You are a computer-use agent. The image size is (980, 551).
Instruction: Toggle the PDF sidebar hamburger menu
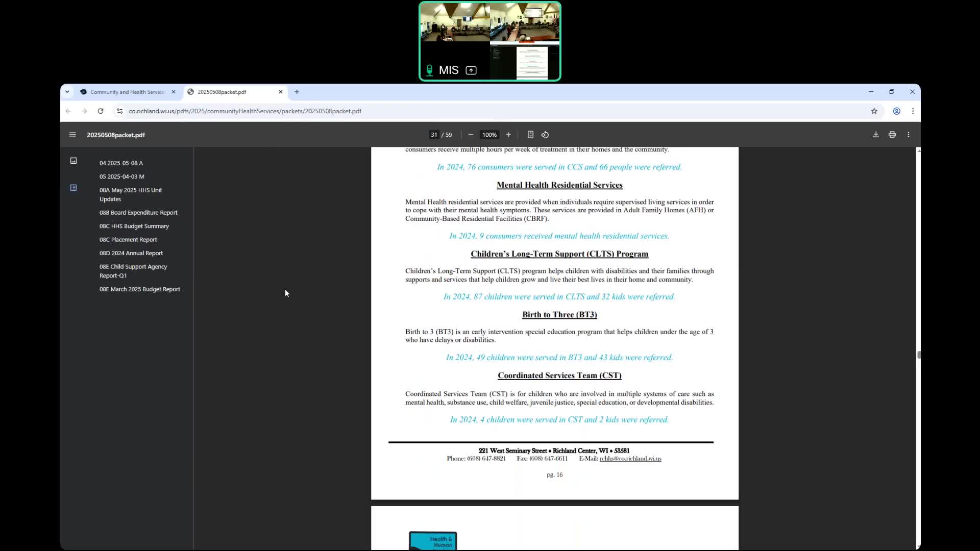[72, 135]
